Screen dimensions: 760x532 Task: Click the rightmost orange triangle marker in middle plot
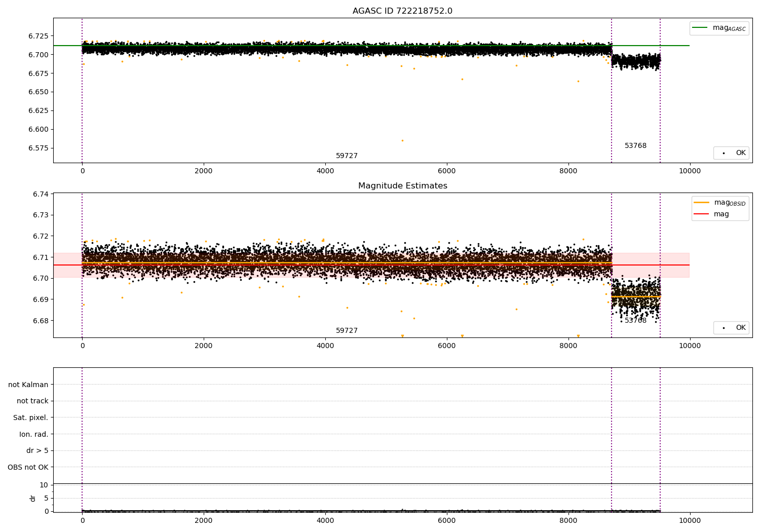(578, 336)
